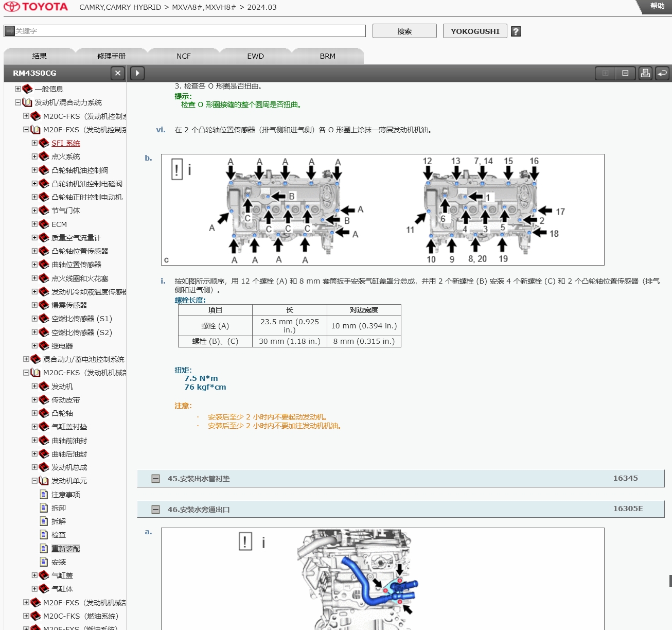Click the print icon in the toolbar
Image resolution: width=672 pixels, height=630 pixels.
click(x=645, y=73)
